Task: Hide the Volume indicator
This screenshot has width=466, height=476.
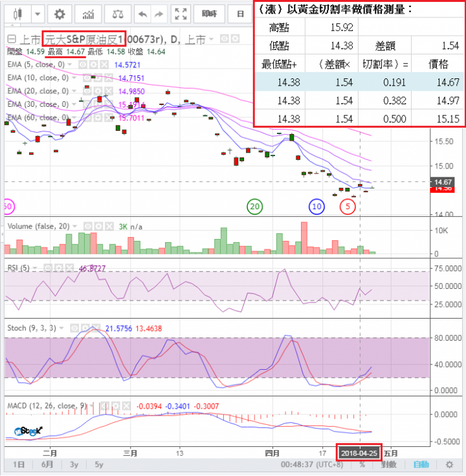Action: [x=87, y=226]
